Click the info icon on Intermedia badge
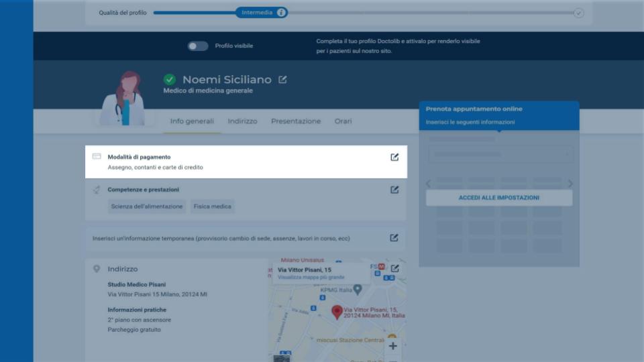Screen dimensions: 644x362 coord(281,12)
